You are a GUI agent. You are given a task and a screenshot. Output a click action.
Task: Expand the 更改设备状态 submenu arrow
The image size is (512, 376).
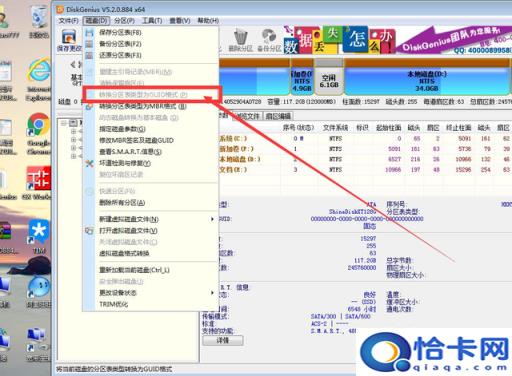point(212,293)
